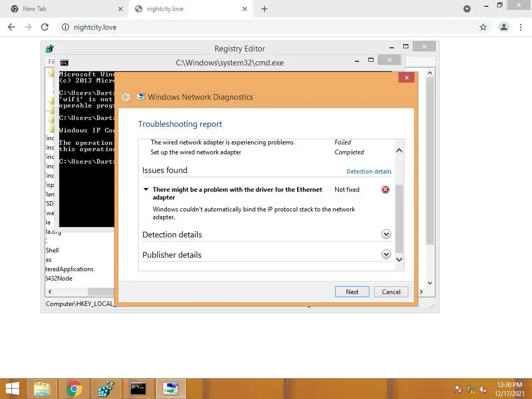The width and height of the screenshot is (532, 399).
Task: Click the Troubleshooting report heading
Action: point(180,124)
